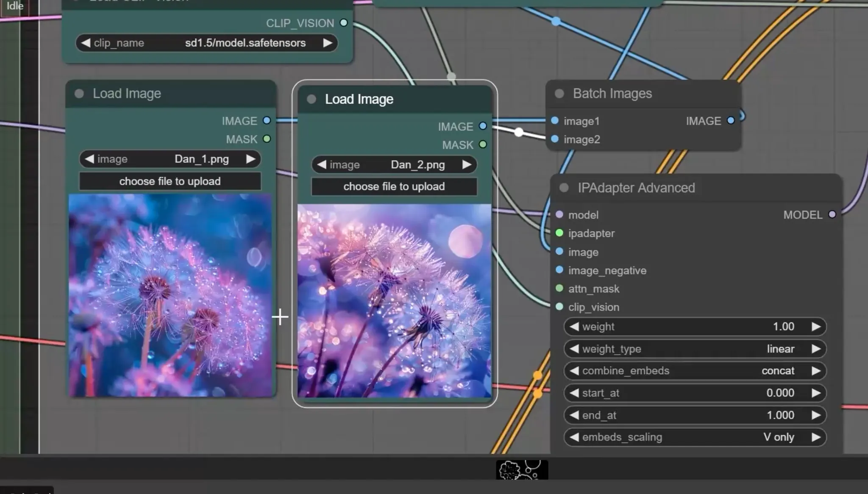
Task: Decrease weight with left arrow
Action: pyautogui.click(x=574, y=327)
